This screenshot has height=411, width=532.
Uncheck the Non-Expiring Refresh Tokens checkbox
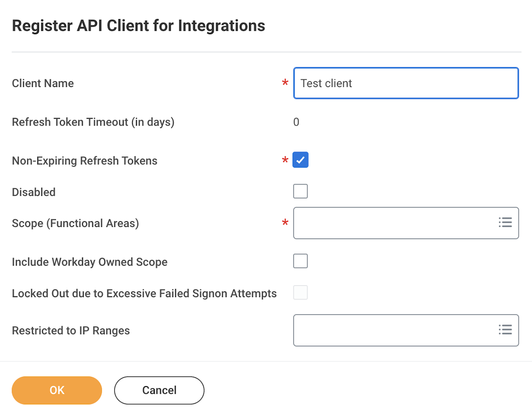pyautogui.click(x=301, y=160)
